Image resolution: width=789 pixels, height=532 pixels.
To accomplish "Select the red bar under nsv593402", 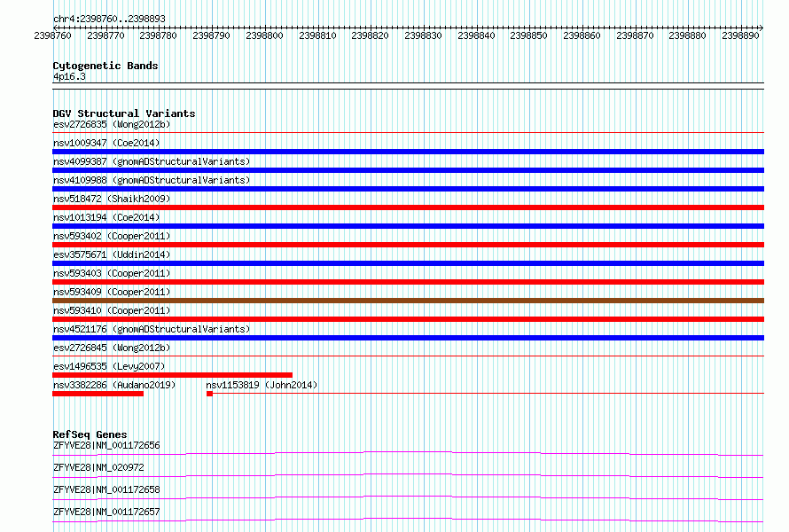I will point(408,245).
